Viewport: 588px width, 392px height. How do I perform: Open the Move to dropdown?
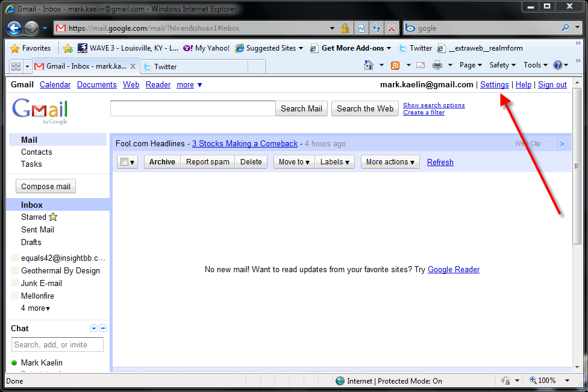294,162
